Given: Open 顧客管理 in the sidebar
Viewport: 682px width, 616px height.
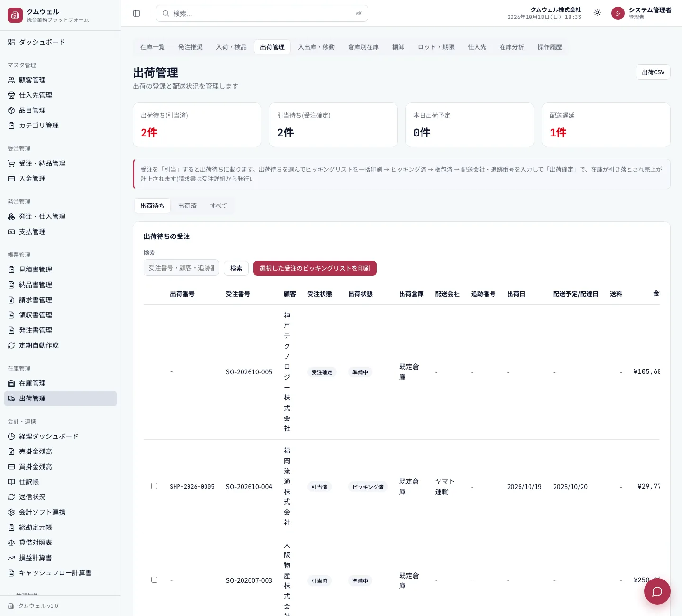Looking at the screenshot, I should pos(61,80).
